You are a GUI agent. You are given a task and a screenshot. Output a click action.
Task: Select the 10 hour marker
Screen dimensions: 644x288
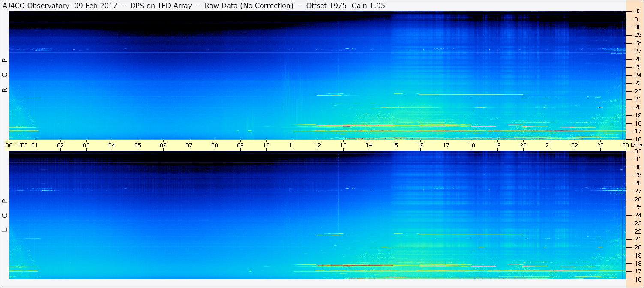click(x=266, y=145)
